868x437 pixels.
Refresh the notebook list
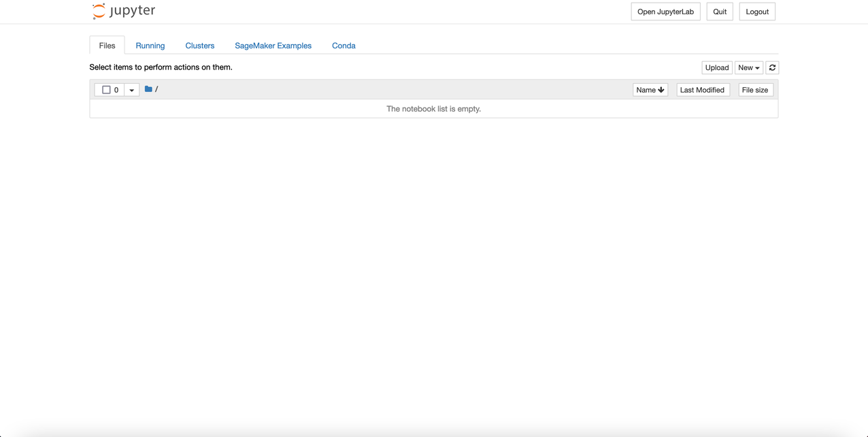[772, 67]
